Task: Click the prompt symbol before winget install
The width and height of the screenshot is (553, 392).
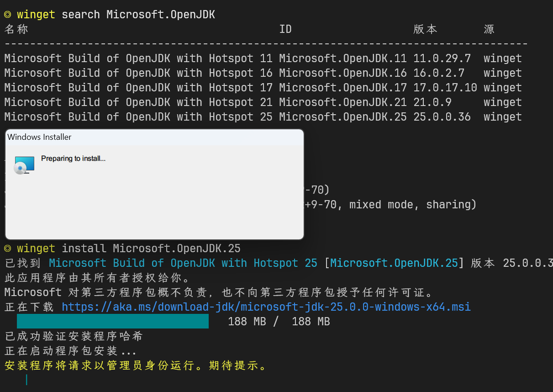Action: (7, 249)
